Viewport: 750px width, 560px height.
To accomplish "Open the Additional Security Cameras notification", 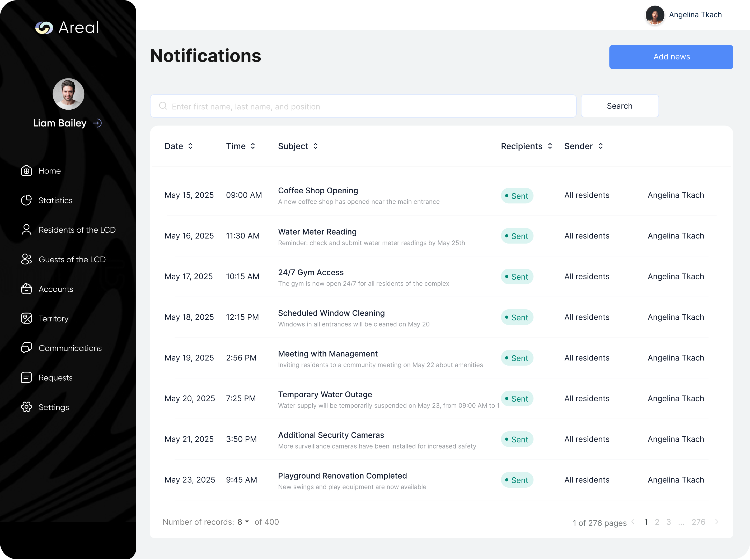I will pos(331,435).
